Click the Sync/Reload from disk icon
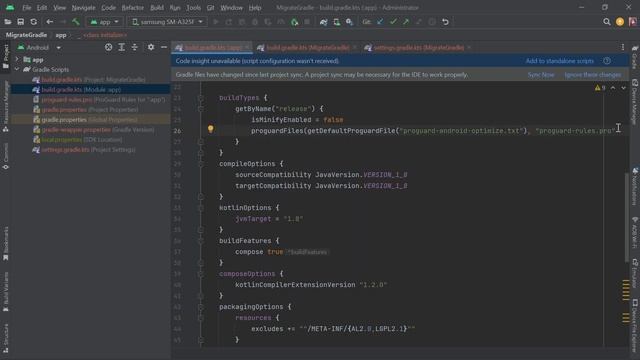The image size is (640, 360). pos(33,22)
